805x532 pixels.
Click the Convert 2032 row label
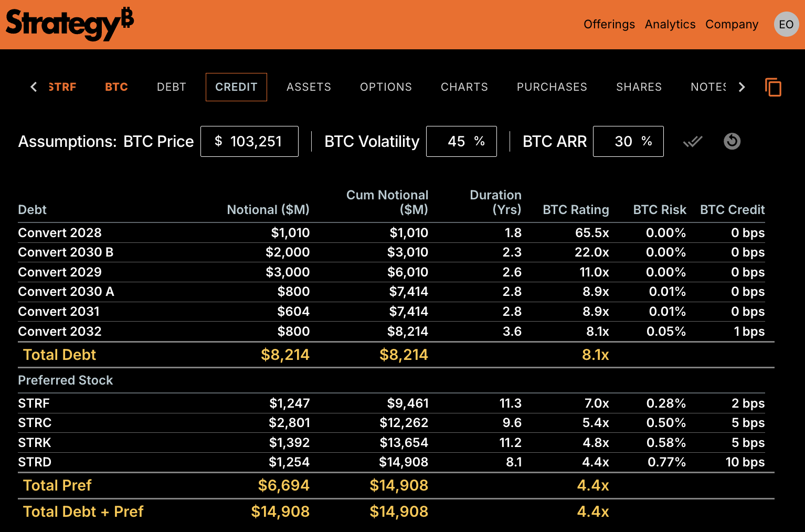tap(60, 332)
